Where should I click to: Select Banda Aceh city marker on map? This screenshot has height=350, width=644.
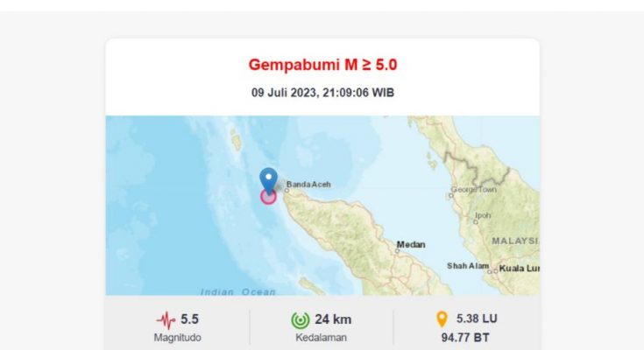[287, 191]
